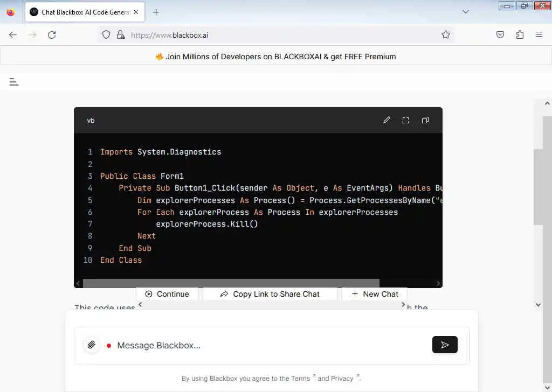
Task: Open the Extensions puzzle icon
Action: click(520, 35)
